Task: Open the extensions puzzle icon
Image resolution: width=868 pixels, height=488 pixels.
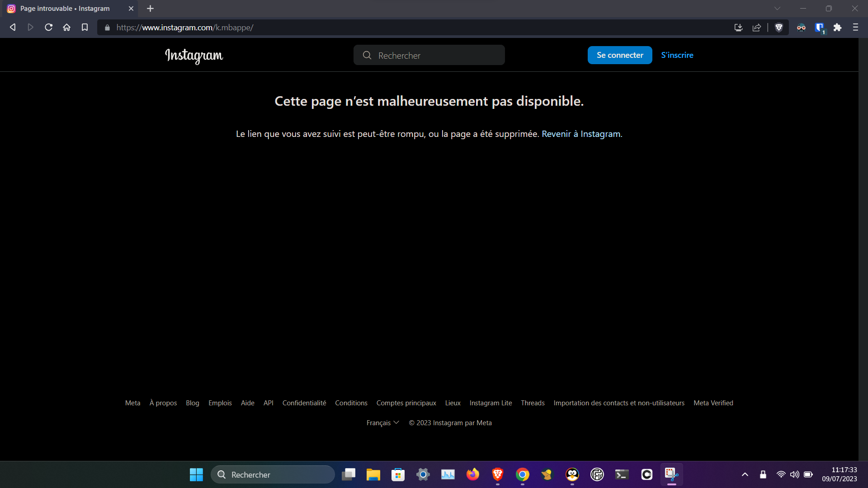Action: pyautogui.click(x=837, y=28)
